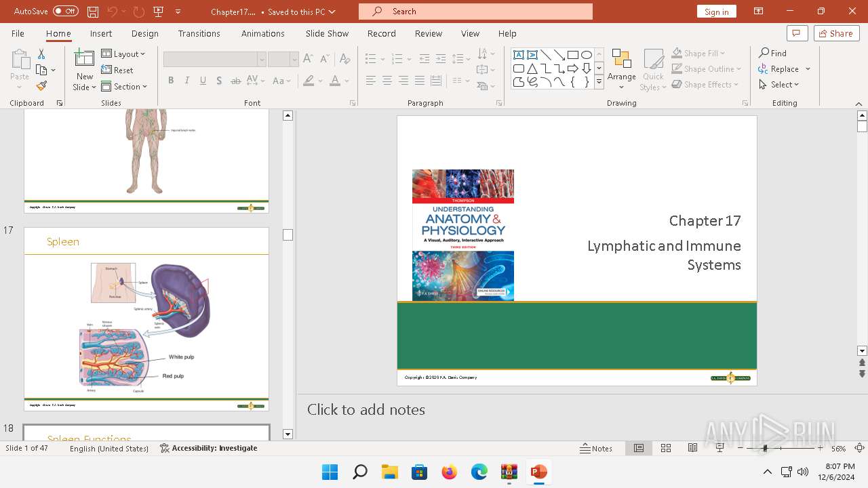
Task: Click the Save icon in title bar
Action: pos(93,12)
